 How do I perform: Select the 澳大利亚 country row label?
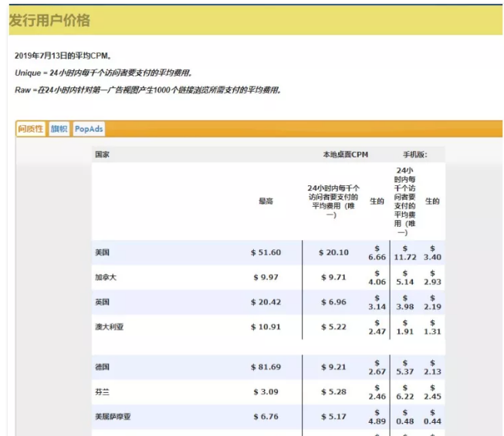[x=109, y=326]
